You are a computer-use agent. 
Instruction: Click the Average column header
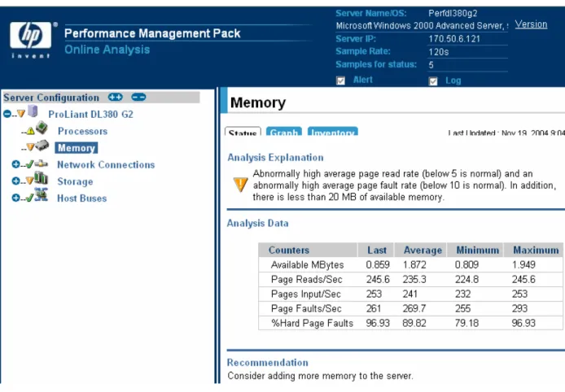click(x=423, y=250)
